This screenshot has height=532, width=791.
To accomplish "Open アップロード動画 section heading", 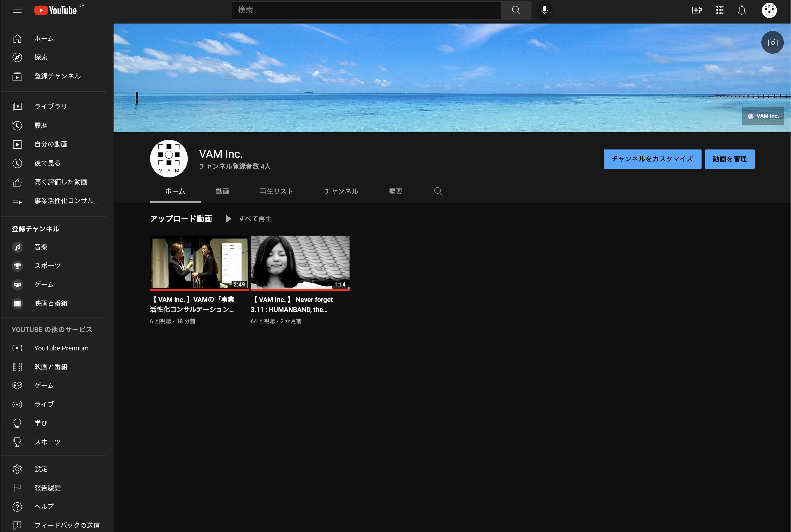I will tap(181, 219).
